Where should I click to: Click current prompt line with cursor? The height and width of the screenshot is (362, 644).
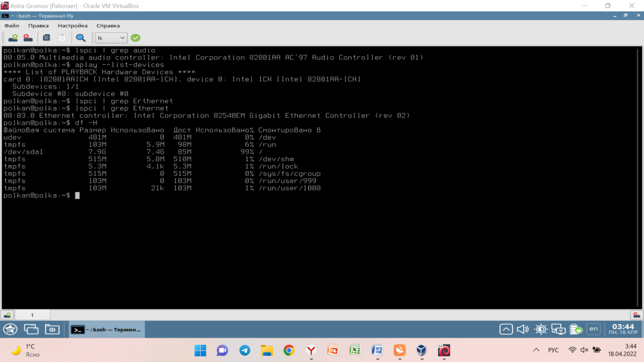click(x=41, y=195)
